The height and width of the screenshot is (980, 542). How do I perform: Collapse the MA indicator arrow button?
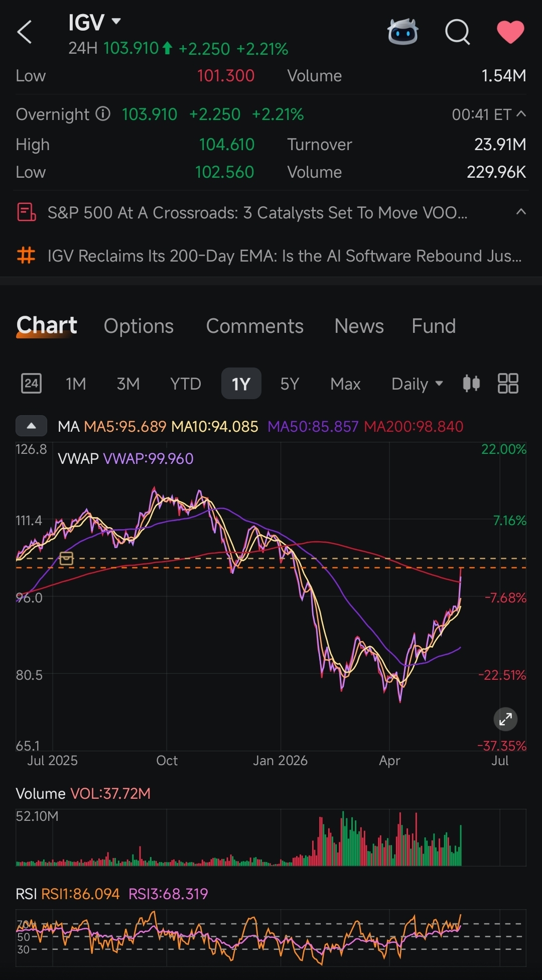[x=31, y=426]
